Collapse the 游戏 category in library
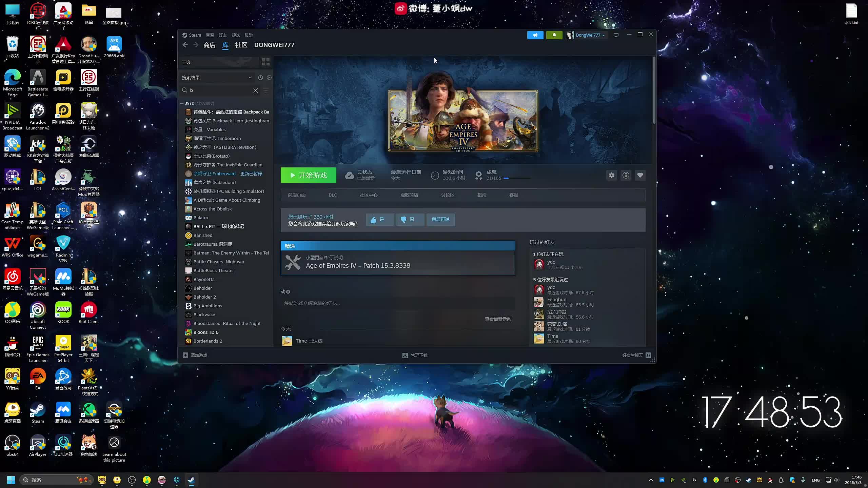868x488 pixels. 182,104
